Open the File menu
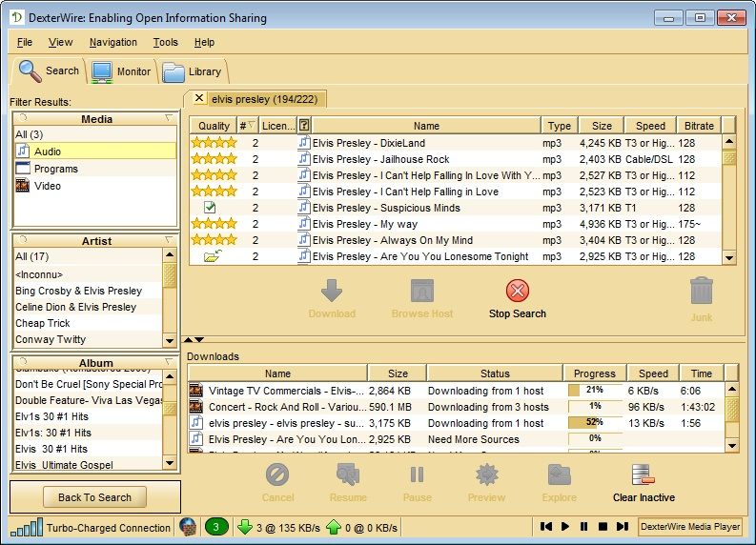The image size is (756, 545). (25, 43)
